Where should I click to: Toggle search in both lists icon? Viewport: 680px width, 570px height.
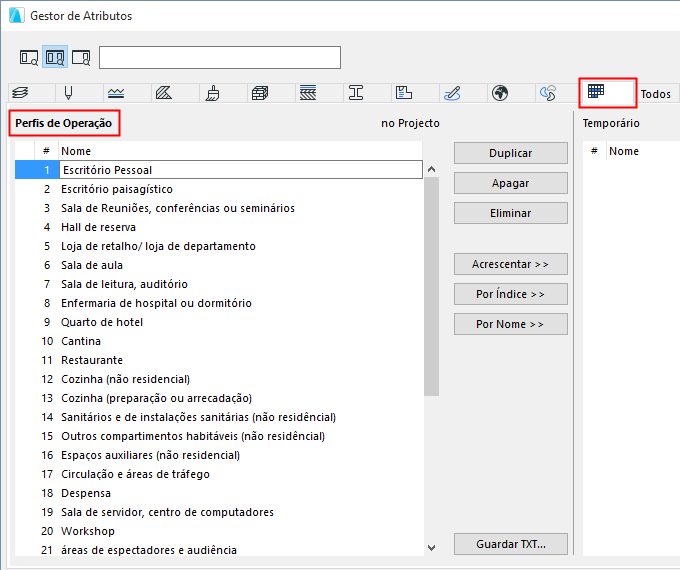[55, 57]
